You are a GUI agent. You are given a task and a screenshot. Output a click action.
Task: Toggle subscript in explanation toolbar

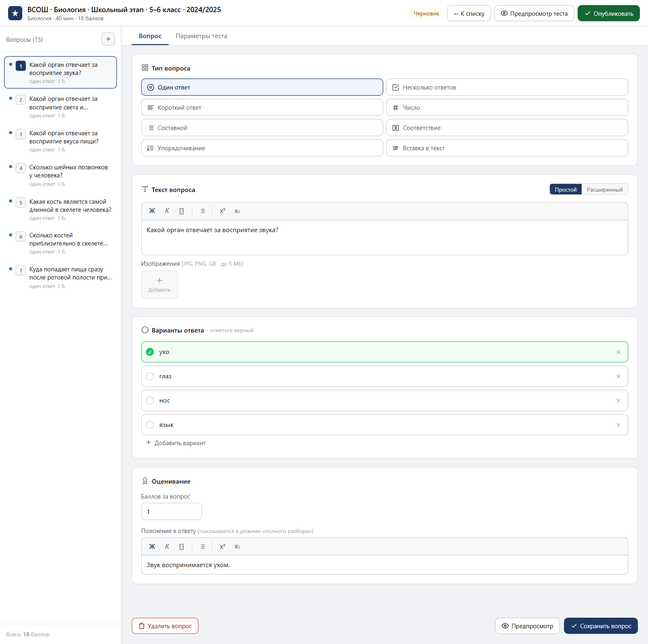237,546
